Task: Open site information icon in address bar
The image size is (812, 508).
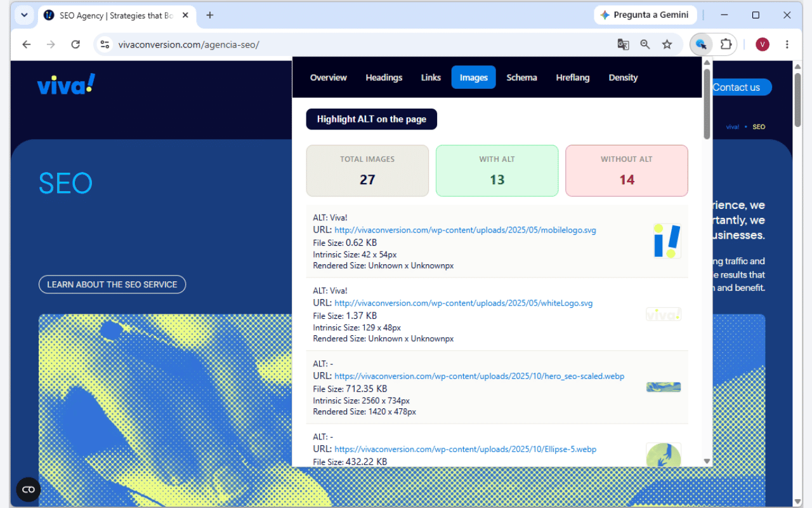Action: coord(105,44)
